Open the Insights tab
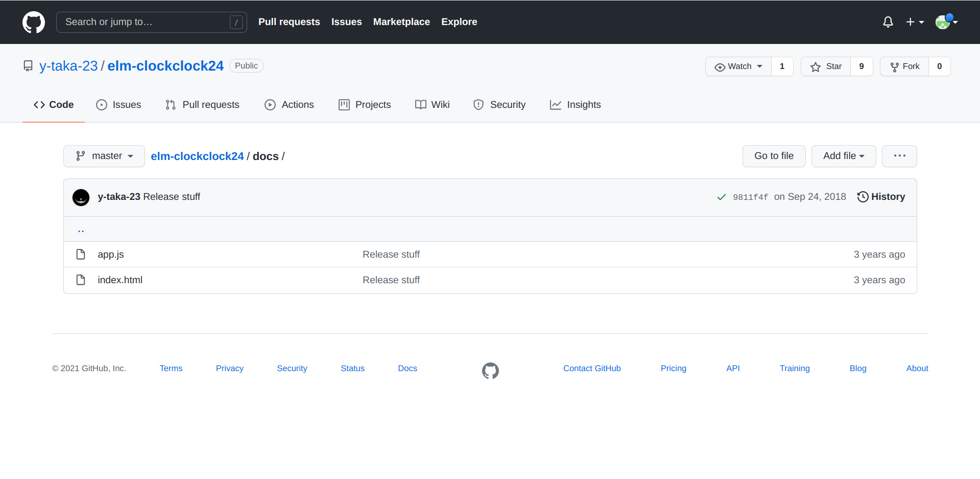This screenshot has height=479, width=980. tap(575, 105)
